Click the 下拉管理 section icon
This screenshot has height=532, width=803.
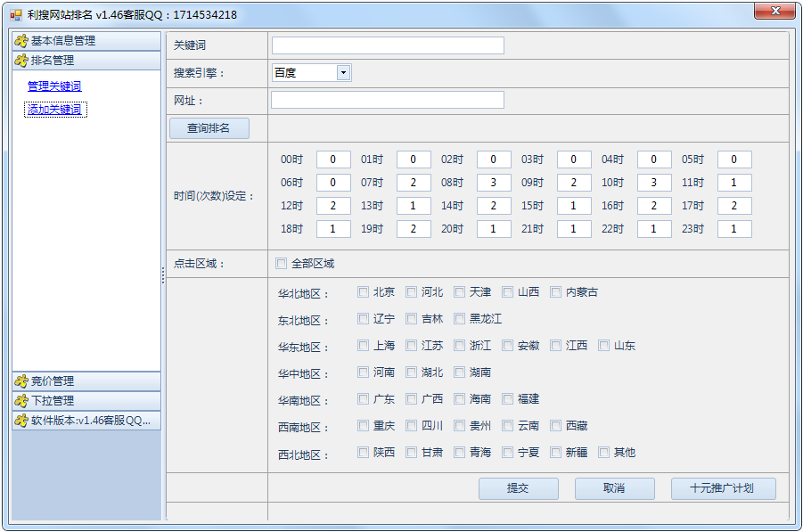[21, 401]
